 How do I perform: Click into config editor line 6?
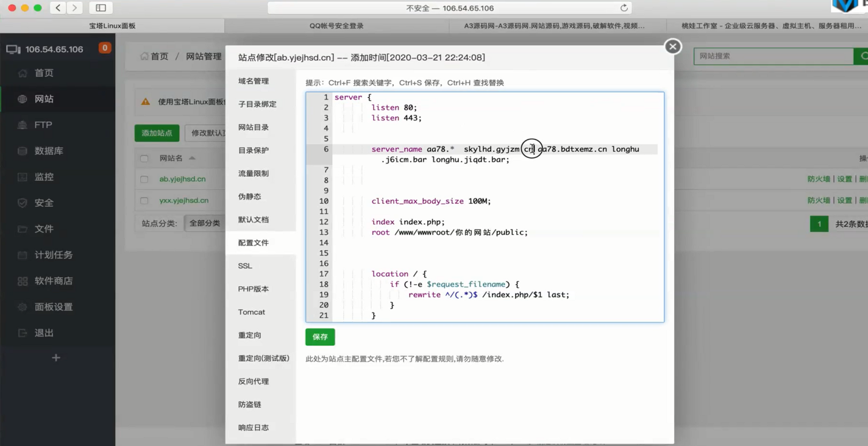pos(494,154)
